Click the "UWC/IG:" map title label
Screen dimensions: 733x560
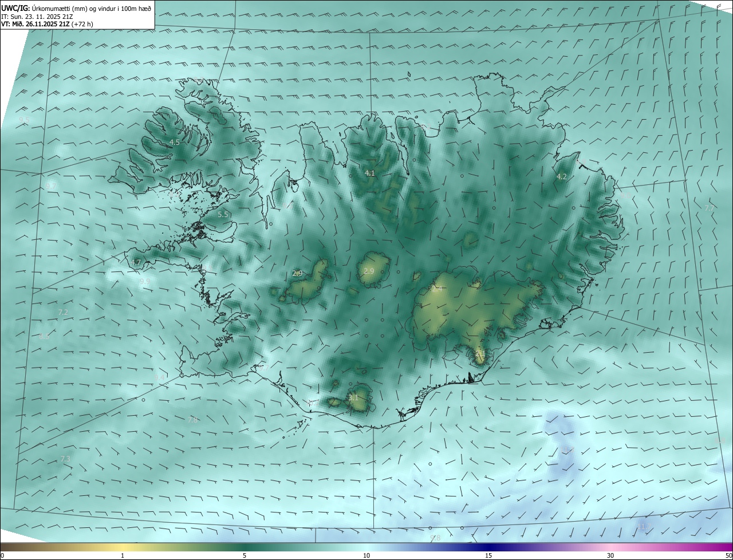(x=15, y=8)
